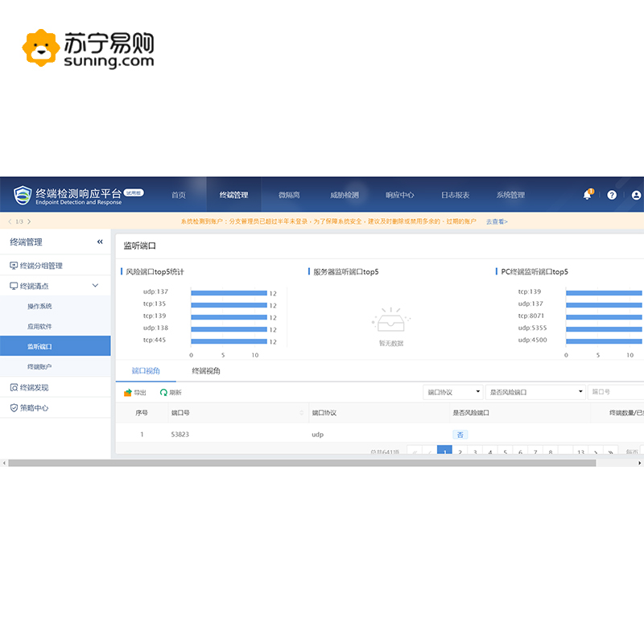Screen dimensions: 644x644
Task: Click the user avatar icon top right
Action: (x=635, y=195)
